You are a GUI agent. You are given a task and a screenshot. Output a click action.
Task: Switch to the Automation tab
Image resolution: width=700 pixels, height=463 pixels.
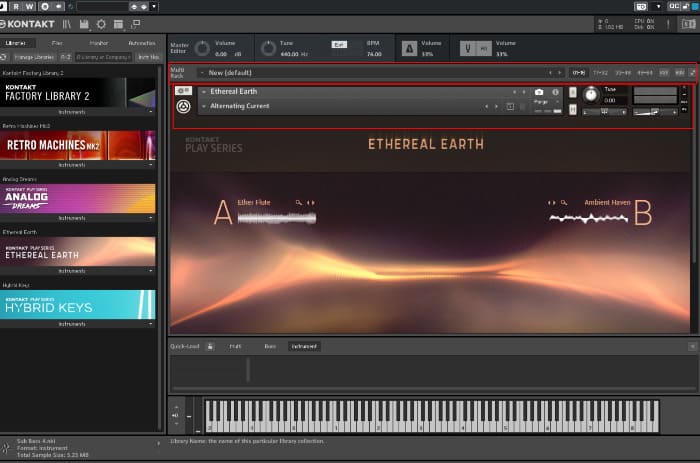click(x=142, y=43)
